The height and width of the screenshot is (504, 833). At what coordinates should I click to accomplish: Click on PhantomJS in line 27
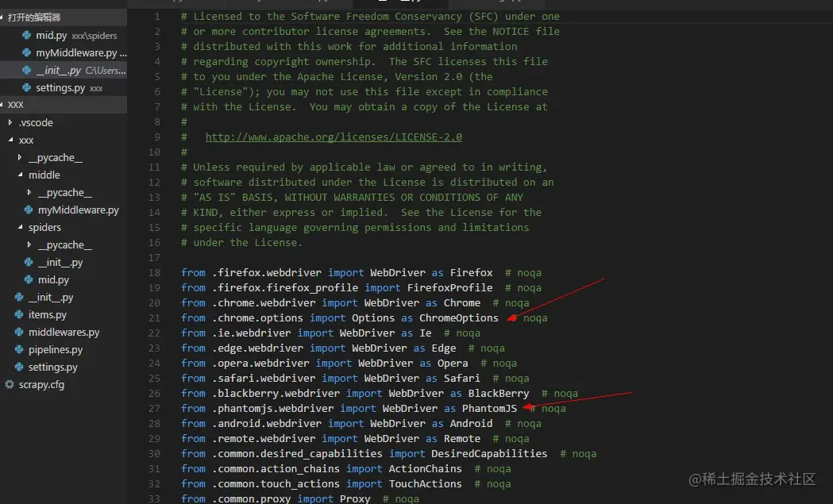(489, 409)
